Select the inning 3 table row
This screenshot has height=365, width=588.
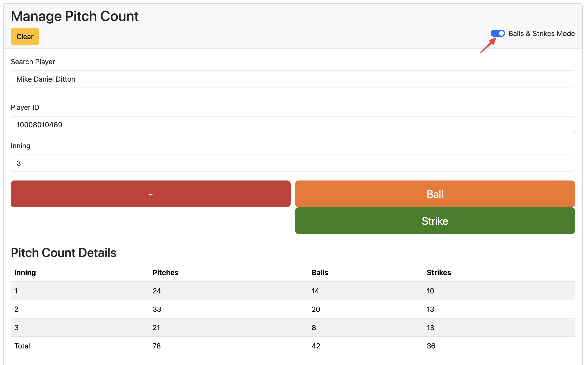pos(292,328)
